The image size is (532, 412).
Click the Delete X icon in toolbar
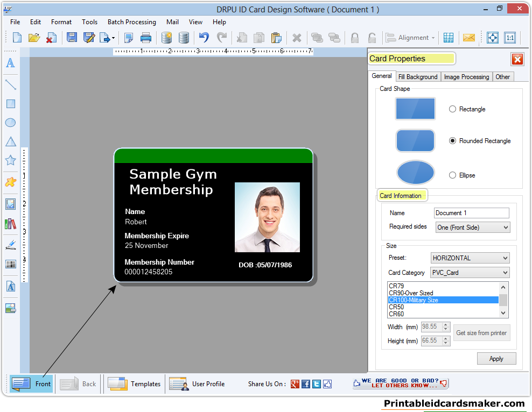297,38
